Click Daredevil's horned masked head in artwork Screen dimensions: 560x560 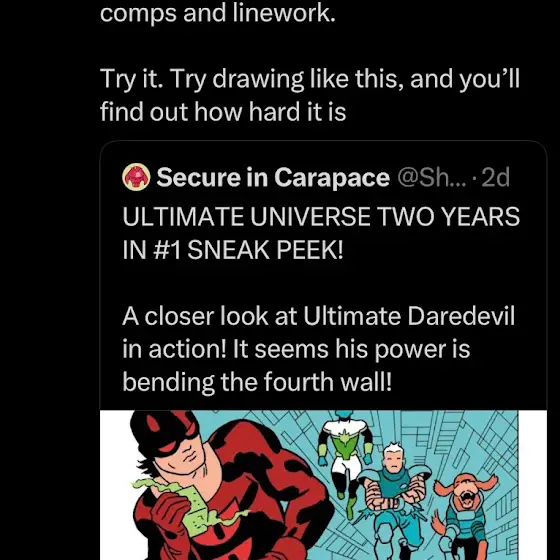tap(166, 438)
